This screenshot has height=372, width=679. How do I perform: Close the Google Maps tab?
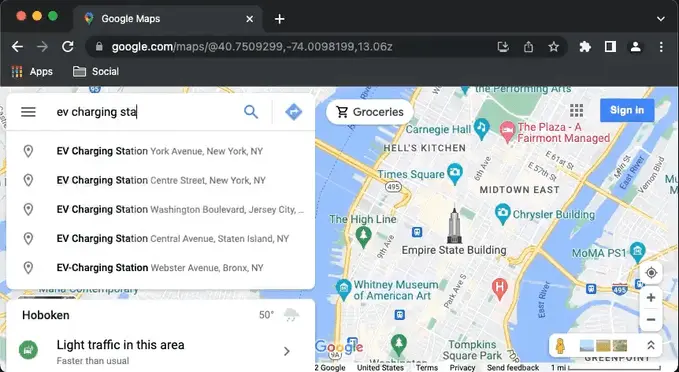[249, 19]
